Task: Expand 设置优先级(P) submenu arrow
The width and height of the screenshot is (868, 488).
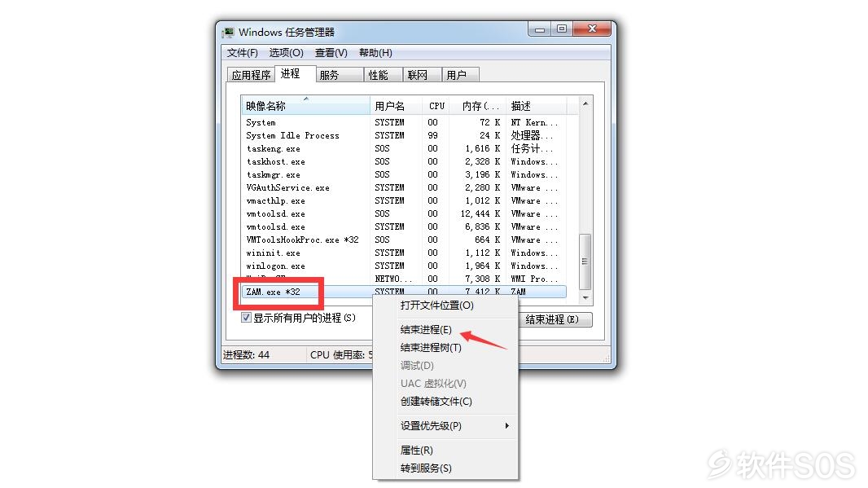Action: (506, 425)
